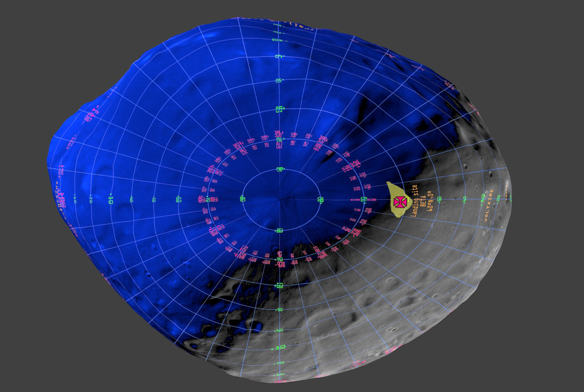Screen dimensions: 584x392
Task: Click green 80 label left of pole
Action: [243, 199]
